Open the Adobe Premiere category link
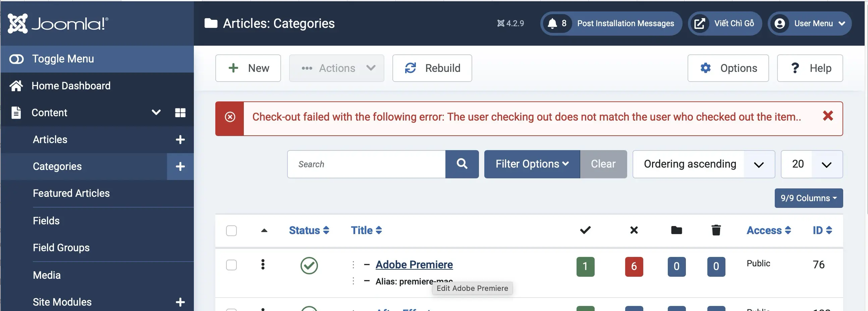868x311 pixels. point(414,265)
